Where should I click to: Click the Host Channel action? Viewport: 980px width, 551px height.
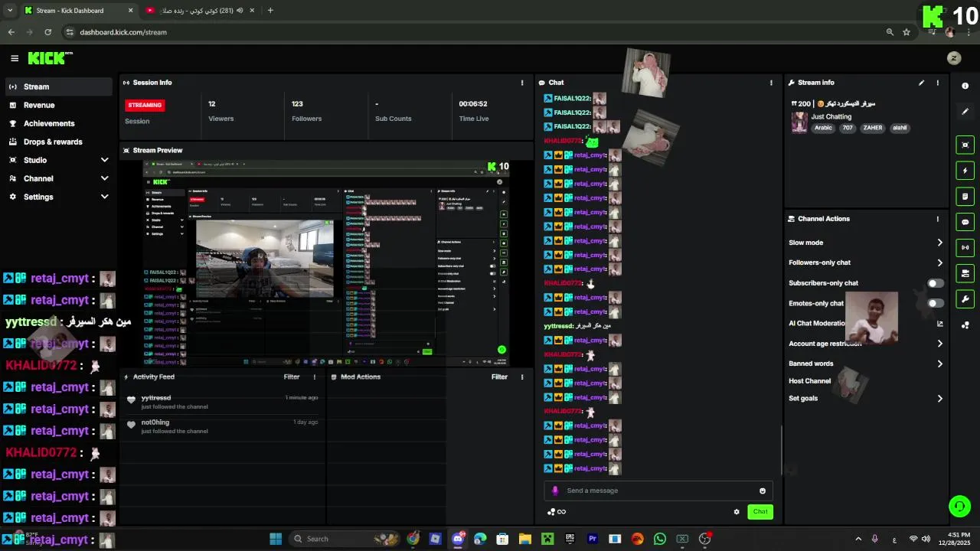click(809, 381)
